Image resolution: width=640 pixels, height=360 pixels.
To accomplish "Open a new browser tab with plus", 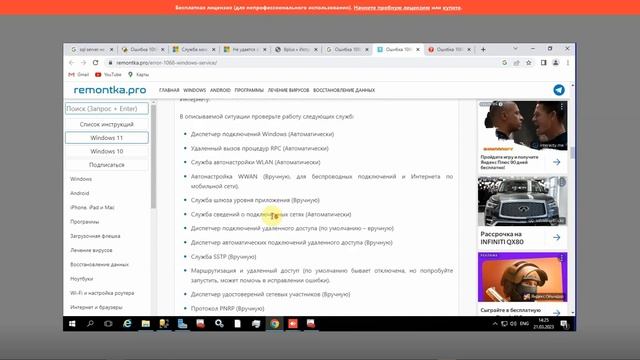I will [x=483, y=49].
